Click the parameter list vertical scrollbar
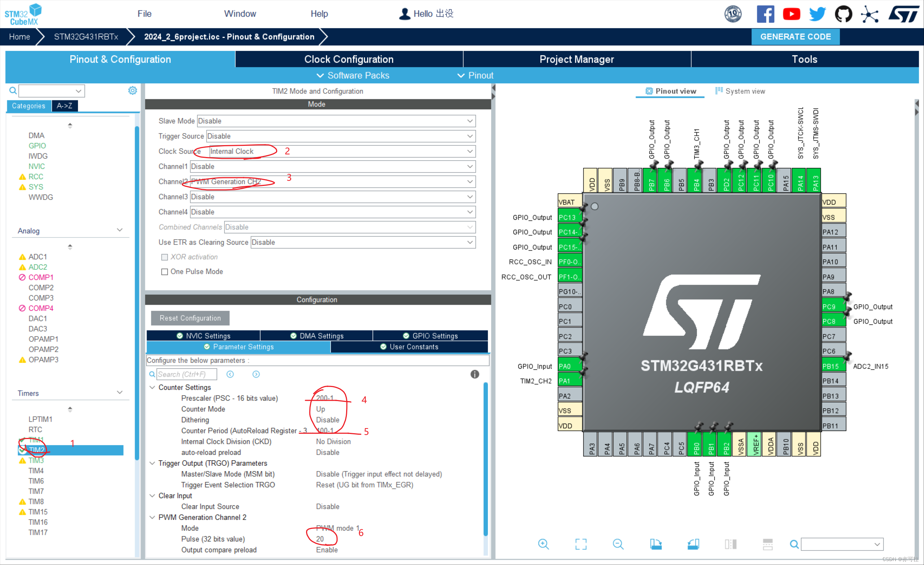924x565 pixels. 485,459
